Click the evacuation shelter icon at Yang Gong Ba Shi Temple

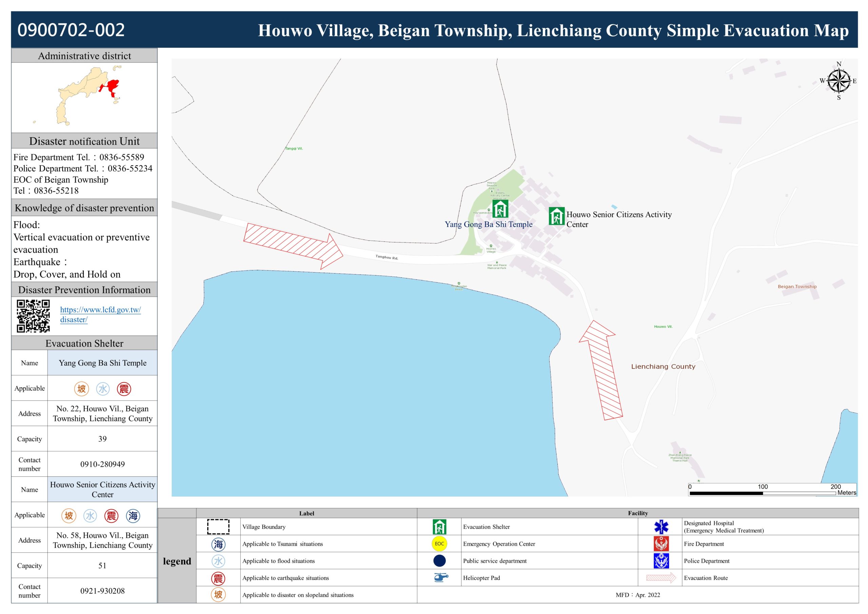[500, 209]
